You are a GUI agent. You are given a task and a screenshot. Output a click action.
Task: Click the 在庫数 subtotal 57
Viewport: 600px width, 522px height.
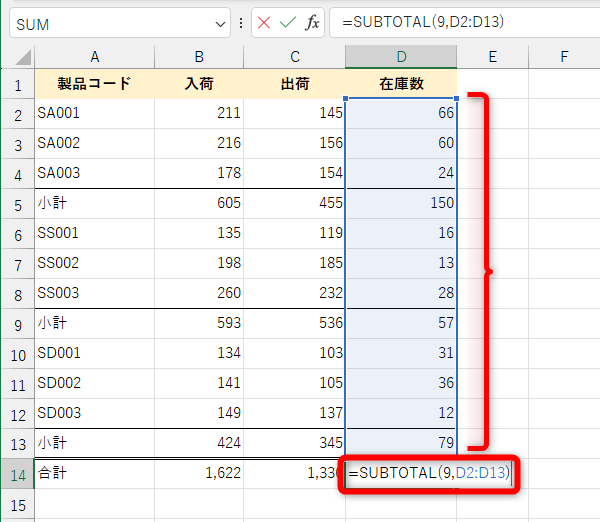[x=401, y=323]
